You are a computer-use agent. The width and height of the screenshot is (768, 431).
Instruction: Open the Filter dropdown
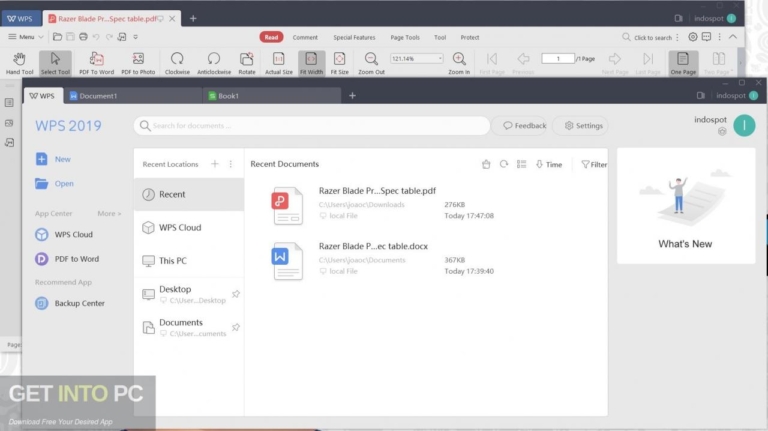(x=594, y=165)
